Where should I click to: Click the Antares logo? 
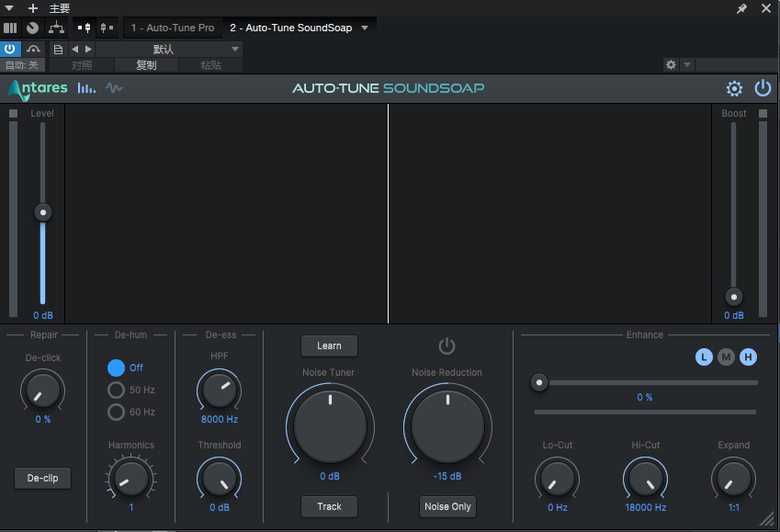[38, 89]
